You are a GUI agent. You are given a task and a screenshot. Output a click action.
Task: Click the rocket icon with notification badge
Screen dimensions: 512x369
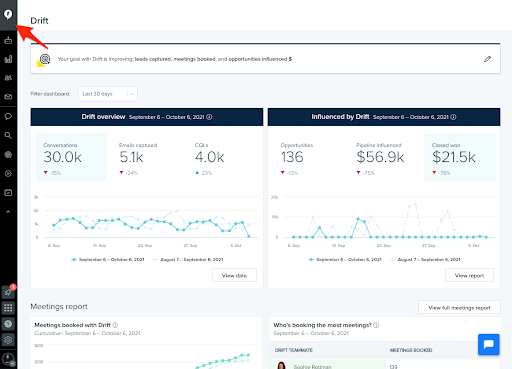pos(8,292)
